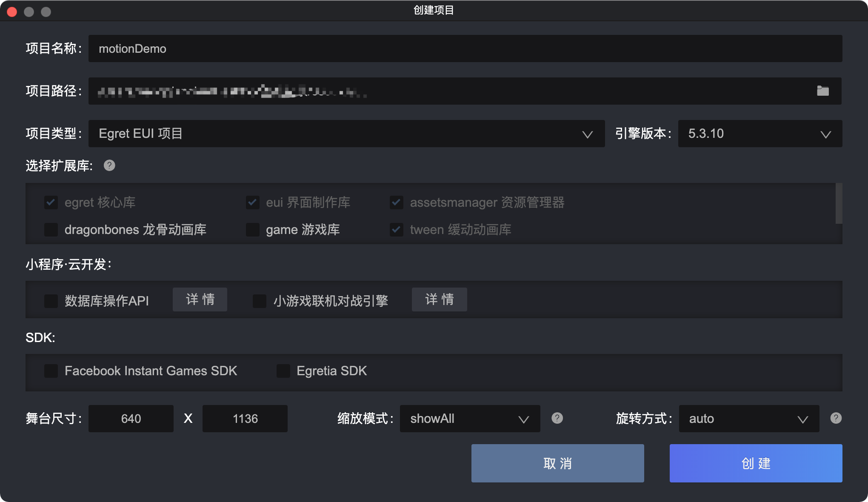This screenshot has width=868, height=502.
Task: Toggle the 数据库操作API checkbox
Action: 51,301
